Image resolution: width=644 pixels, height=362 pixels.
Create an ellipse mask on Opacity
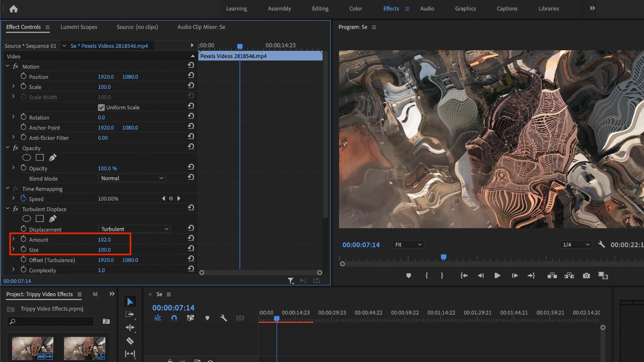[x=26, y=157]
